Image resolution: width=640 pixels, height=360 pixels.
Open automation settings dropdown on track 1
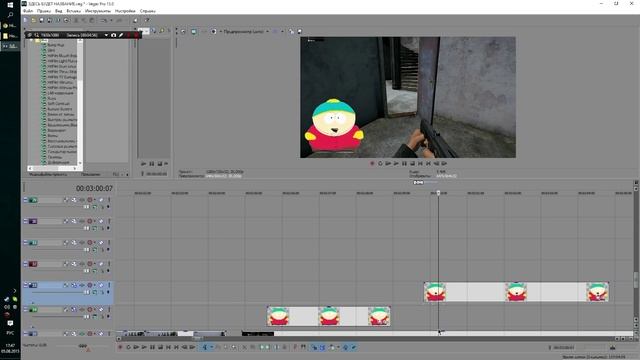click(x=95, y=200)
